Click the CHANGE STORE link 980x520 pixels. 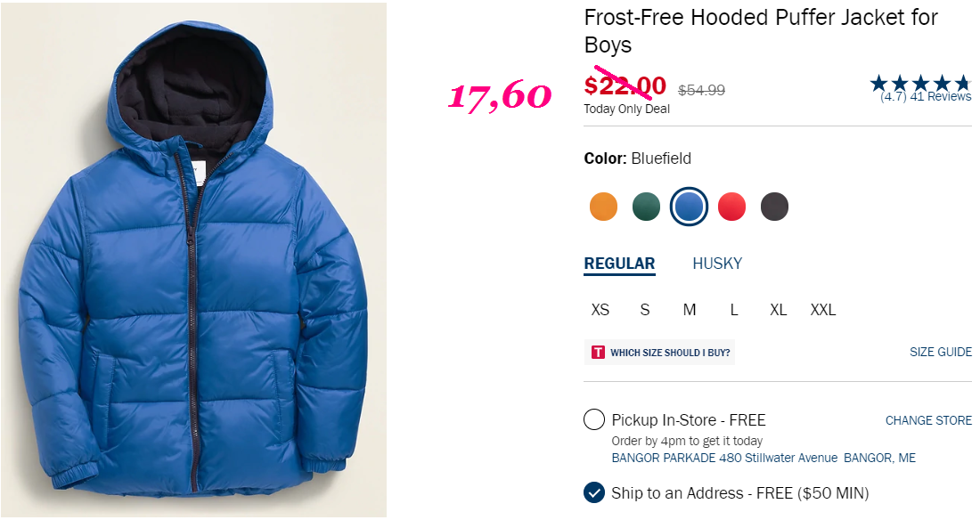coord(928,420)
